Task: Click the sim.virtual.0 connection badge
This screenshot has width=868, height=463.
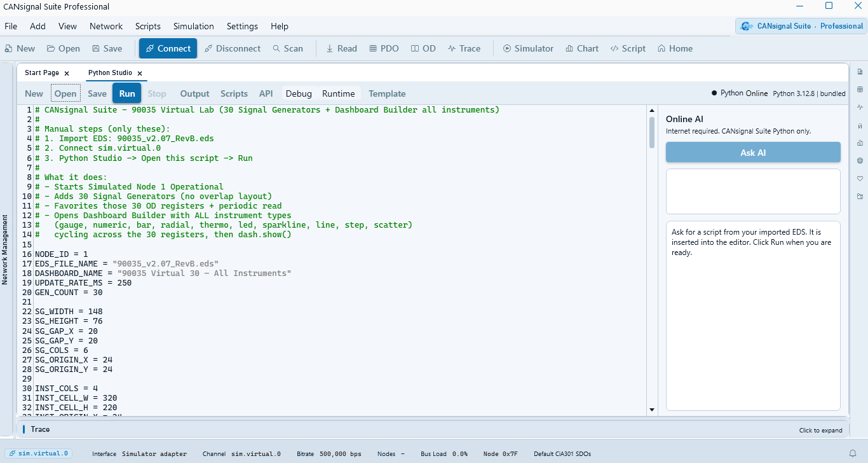Action: point(38,453)
